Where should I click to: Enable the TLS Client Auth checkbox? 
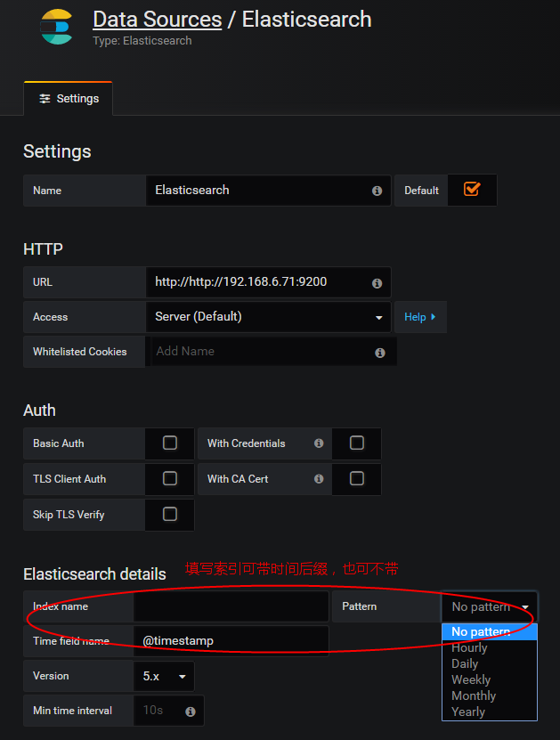tap(170, 478)
